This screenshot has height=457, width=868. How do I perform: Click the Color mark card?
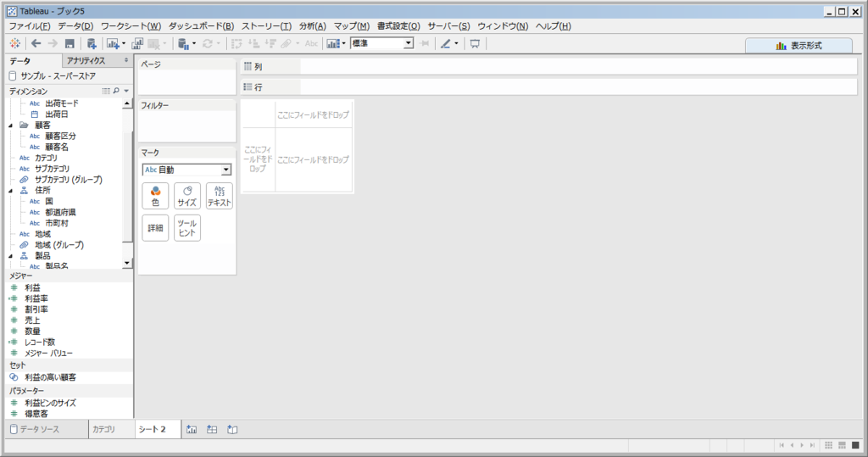(x=155, y=196)
